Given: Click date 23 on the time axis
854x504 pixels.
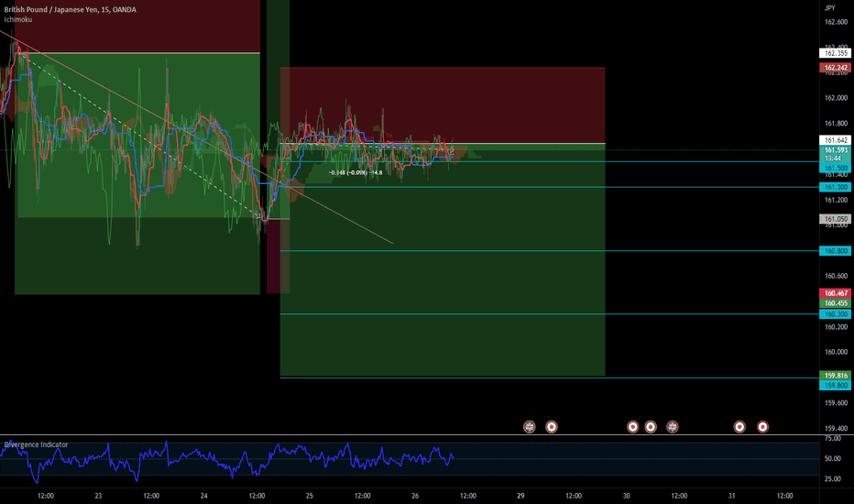Looking at the screenshot, I should [x=98, y=496].
